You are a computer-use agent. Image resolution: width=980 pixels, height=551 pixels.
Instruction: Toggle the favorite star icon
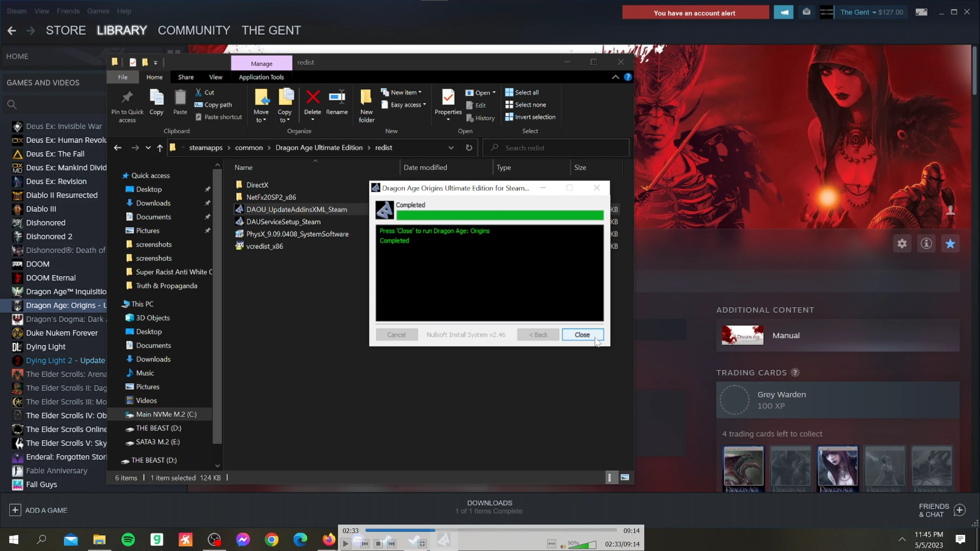tap(950, 244)
